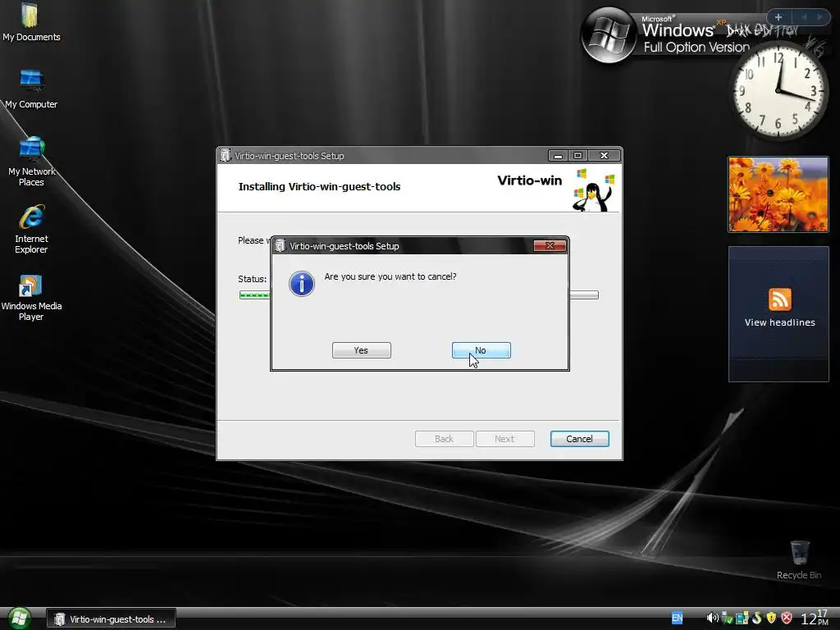Click View headlines in the feed gadget
The width and height of the screenshot is (840, 630).
point(779,322)
